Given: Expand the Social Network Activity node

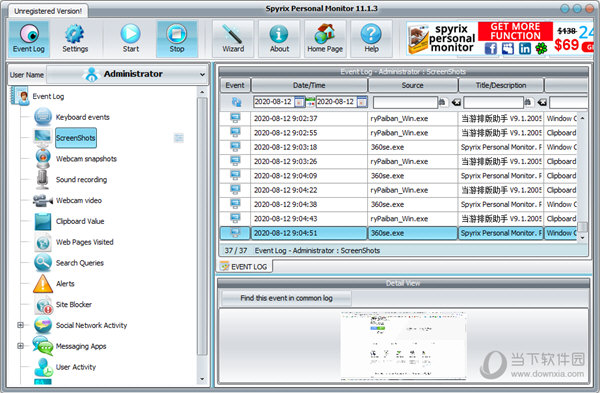Looking at the screenshot, I should tap(20, 325).
